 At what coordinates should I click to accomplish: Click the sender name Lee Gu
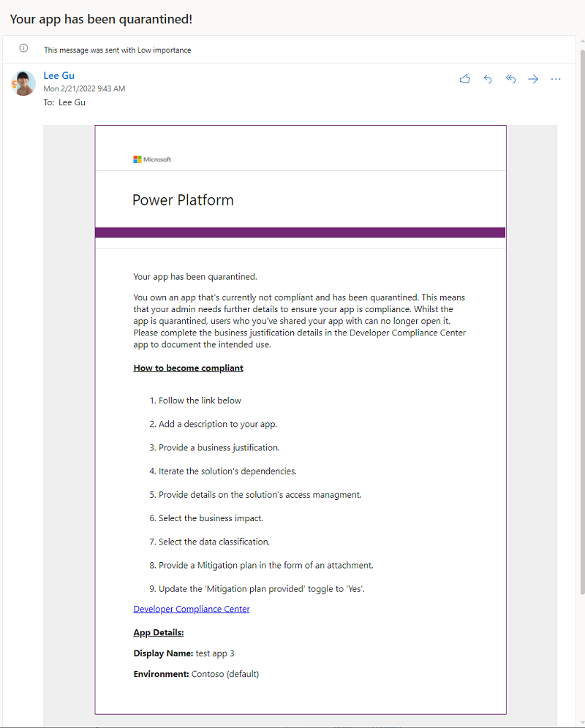tap(58, 75)
